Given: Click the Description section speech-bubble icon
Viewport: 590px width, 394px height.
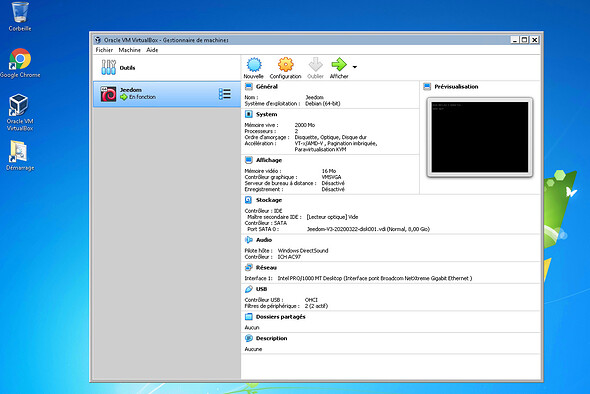Looking at the screenshot, I should coord(249,338).
